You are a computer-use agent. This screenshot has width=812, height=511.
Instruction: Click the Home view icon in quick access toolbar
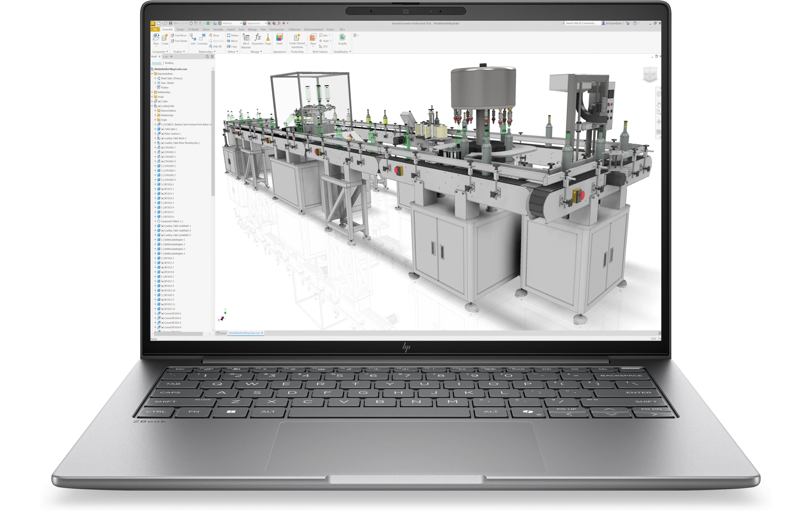[191, 23]
